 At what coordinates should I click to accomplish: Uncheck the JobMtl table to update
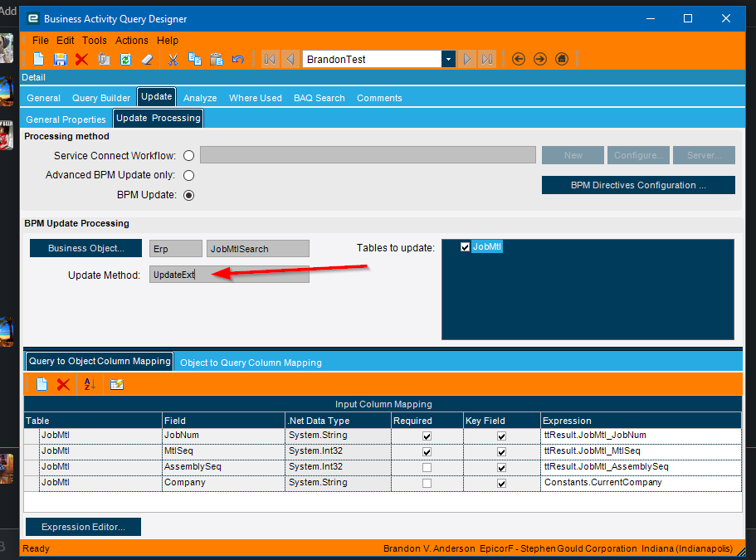(x=465, y=246)
